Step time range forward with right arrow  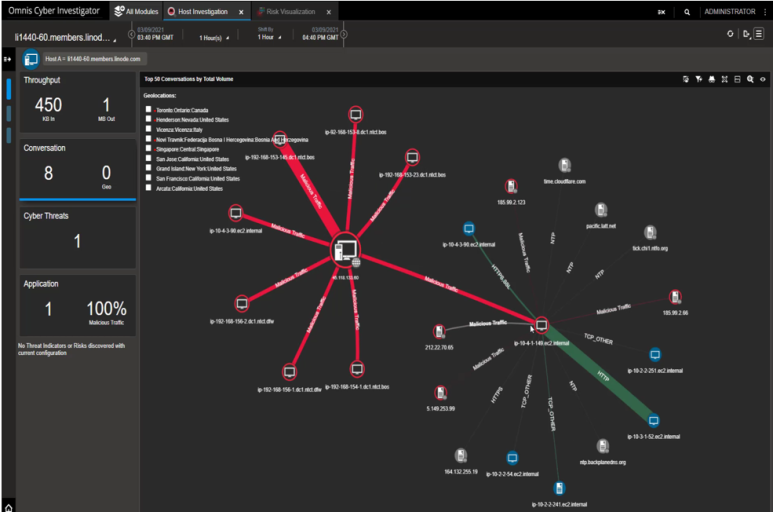[344, 34]
